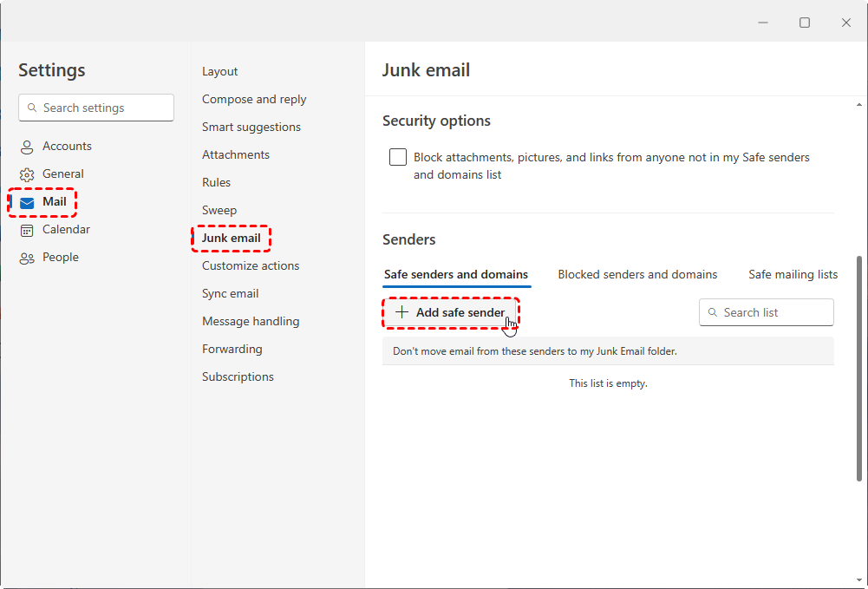868x589 pixels.
Task: Open the Rules settings page
Action: pyautogui.click(x=217, y=182)
